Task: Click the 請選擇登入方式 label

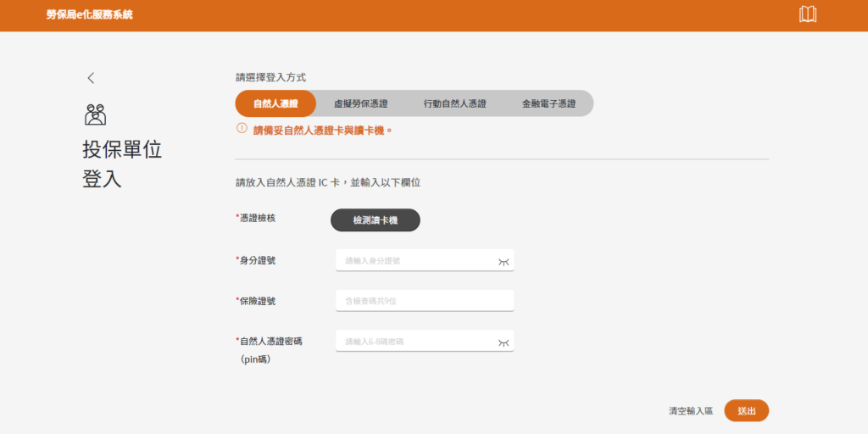Action: tap(270, 77)
